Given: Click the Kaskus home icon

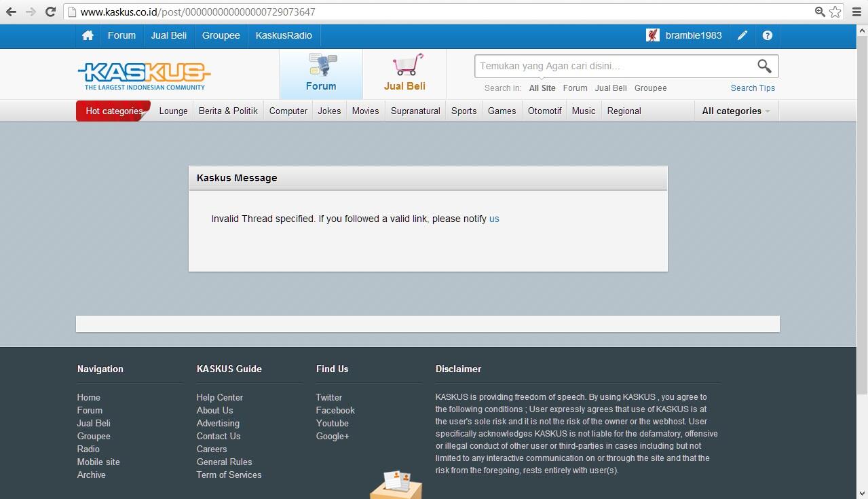Looking at the screenshot, I should point(88,35).
